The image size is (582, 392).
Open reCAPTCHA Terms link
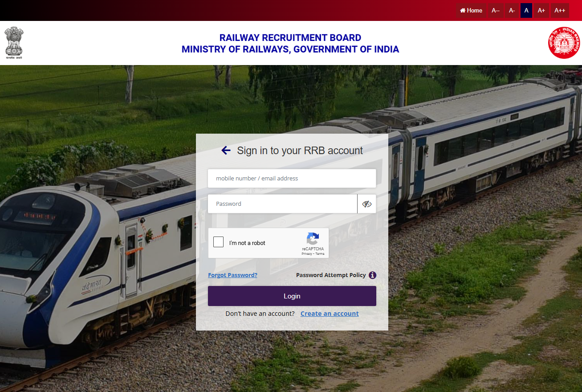pyautogui.click(x=320, y=253)
